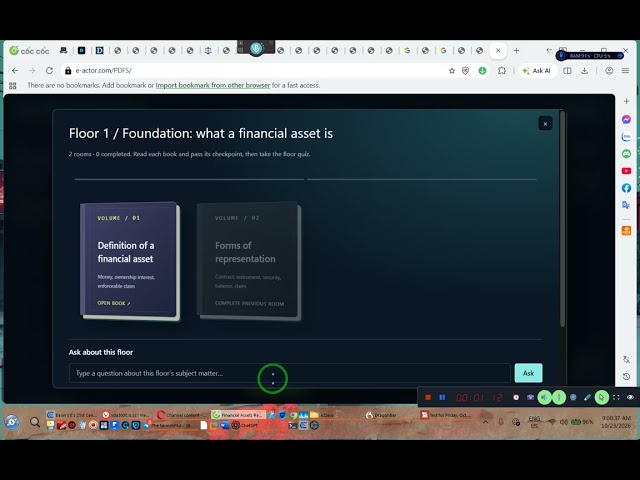
Task: Click the Import bookmark from other browser link
Action: [x=213, y=85]
